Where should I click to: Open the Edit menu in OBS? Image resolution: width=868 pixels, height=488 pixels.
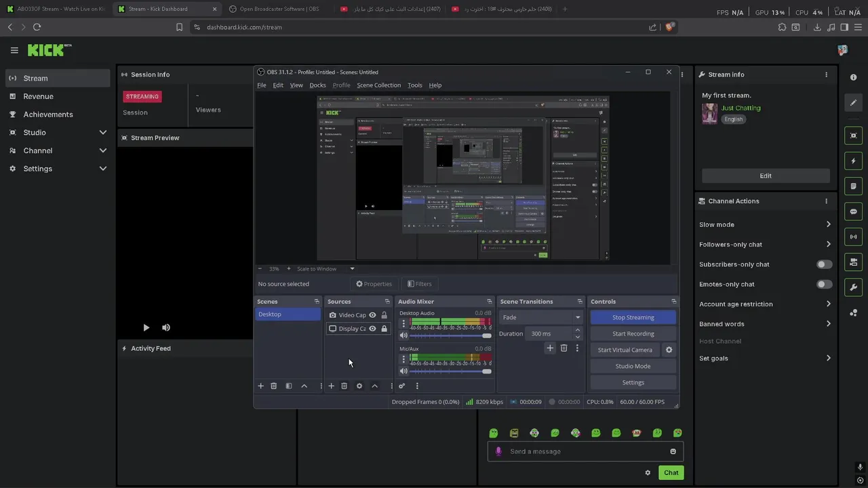coord(278,85)
